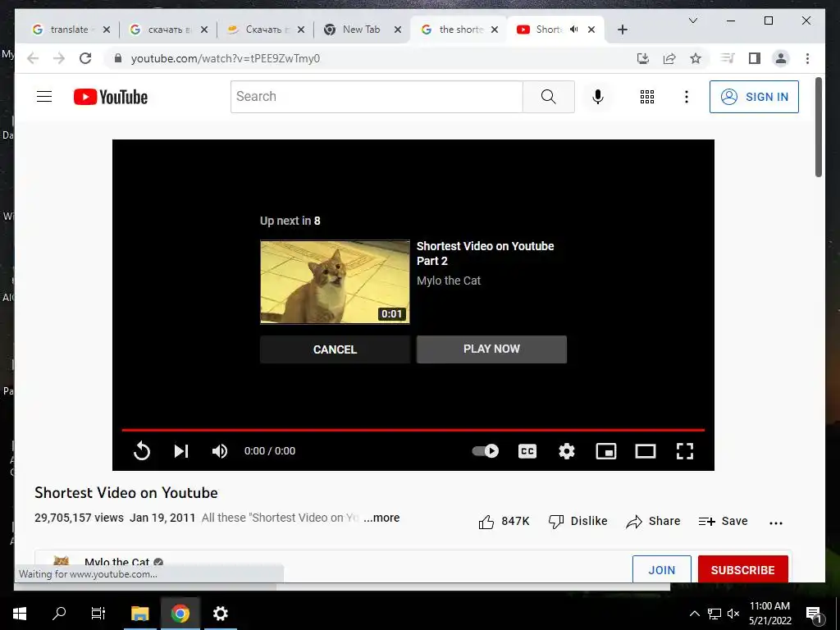The width and height of the screenshot is (840, 630).
Task: Open more actions ellipsis under video
Action: click(x=776, y=523)
